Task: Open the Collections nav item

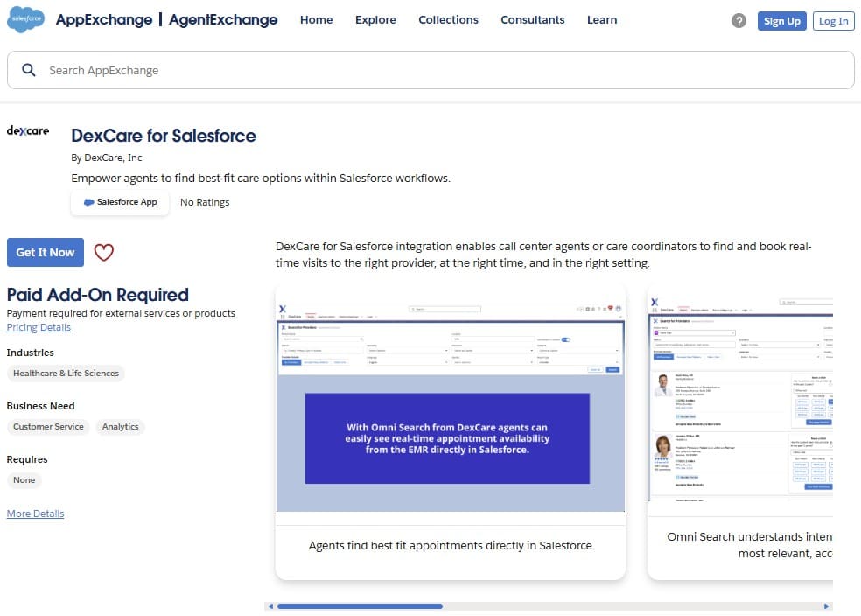Action: (x=448, y=20)
